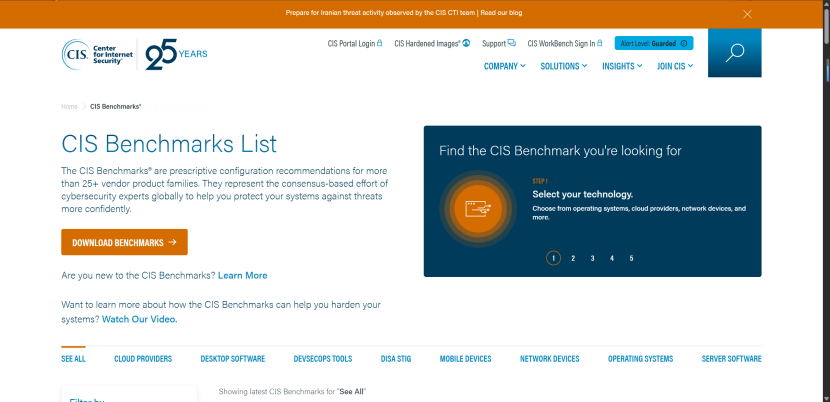Click the lock icon beside CIS WorkBench Sign In
Image resolution: width=830 pixels, height=402 pixels.
pos(599,43)
